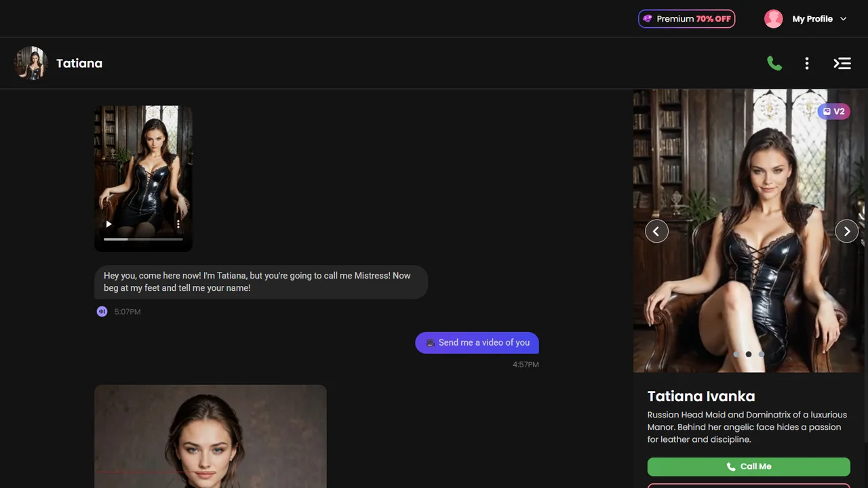Click the 'Send me a video of you' message
The width and height of the screenshot is (868, 488).
coord(477,343)
